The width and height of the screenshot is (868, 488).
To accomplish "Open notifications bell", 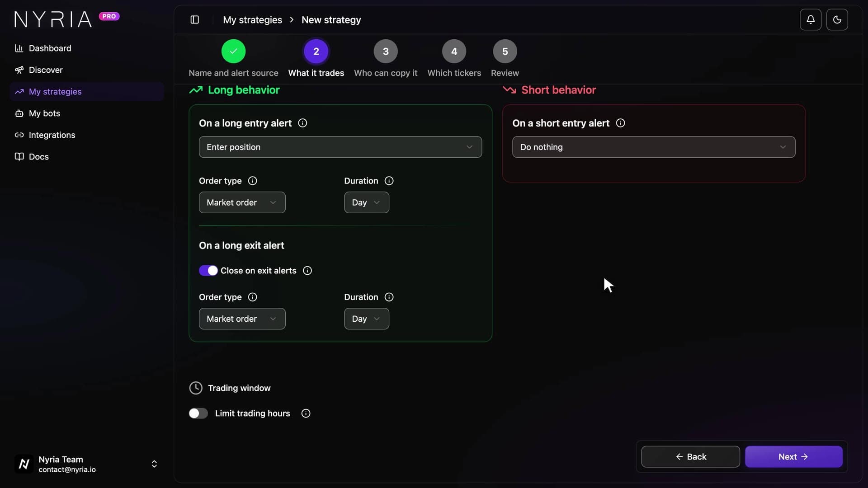I will coord(811,20).
